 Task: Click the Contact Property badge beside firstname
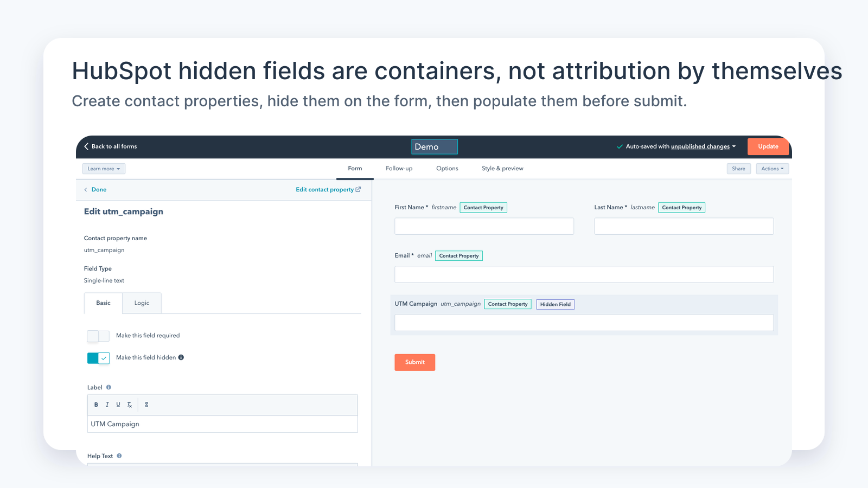tap(483, 208)
